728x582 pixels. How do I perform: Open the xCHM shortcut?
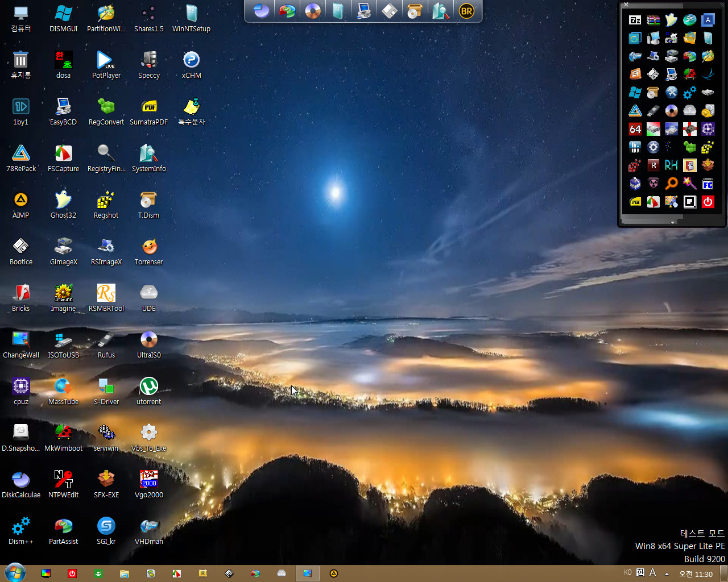191,65
